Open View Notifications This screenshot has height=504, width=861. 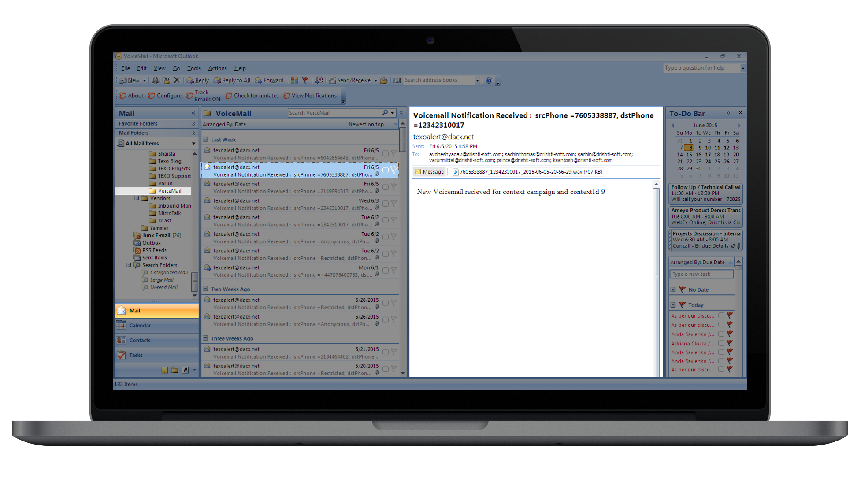pos(310,96)
